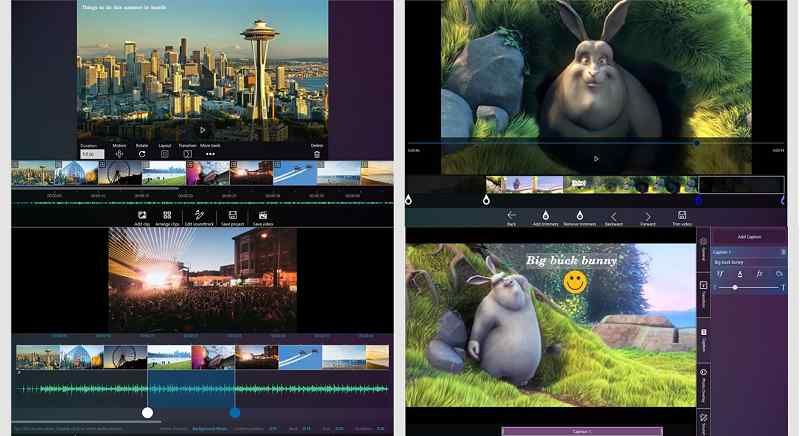
Task: Open the caption font style icon
Action: [759, 274]
